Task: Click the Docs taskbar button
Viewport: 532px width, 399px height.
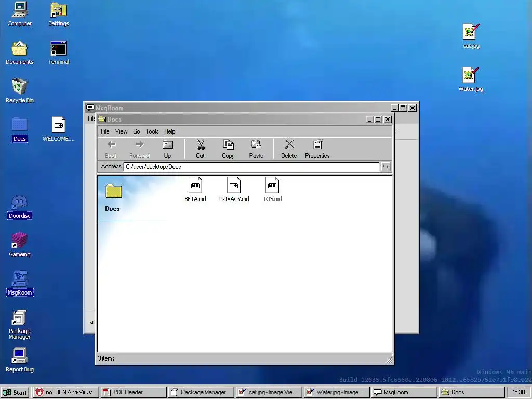Action: [471, 392]
